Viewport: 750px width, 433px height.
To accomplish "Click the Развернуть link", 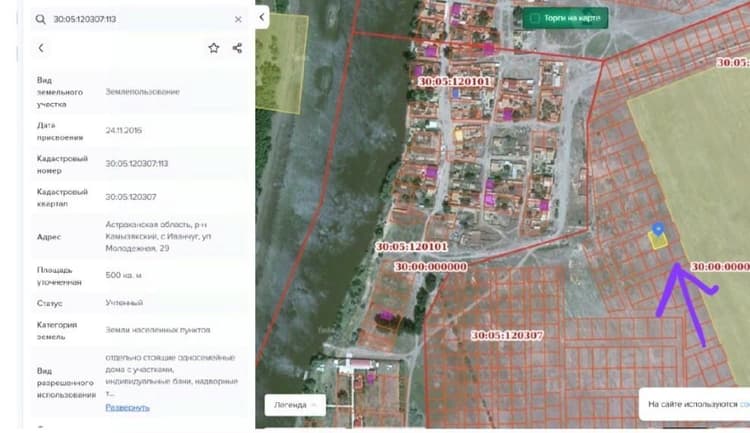I will point(127,408).
